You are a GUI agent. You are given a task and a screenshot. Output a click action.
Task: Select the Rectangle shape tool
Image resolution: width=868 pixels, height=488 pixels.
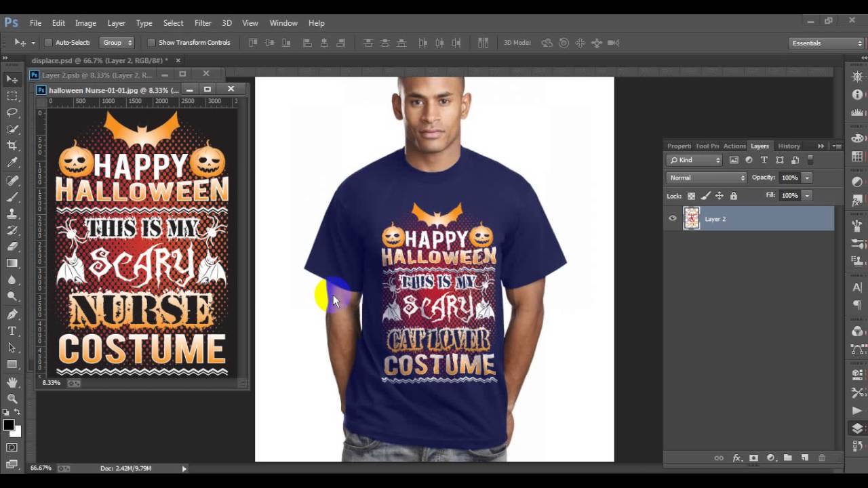[12, 364]
